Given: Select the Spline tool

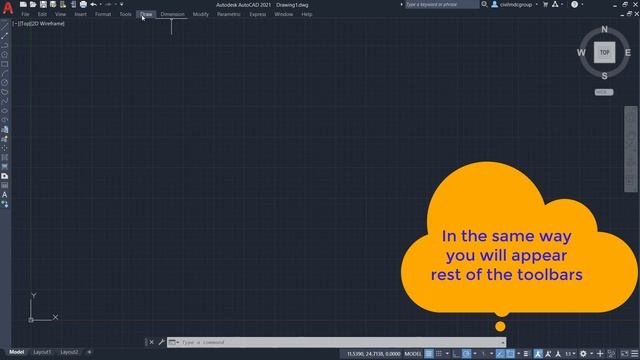Looking at the screenshot, I should click(x=4, y=102).
